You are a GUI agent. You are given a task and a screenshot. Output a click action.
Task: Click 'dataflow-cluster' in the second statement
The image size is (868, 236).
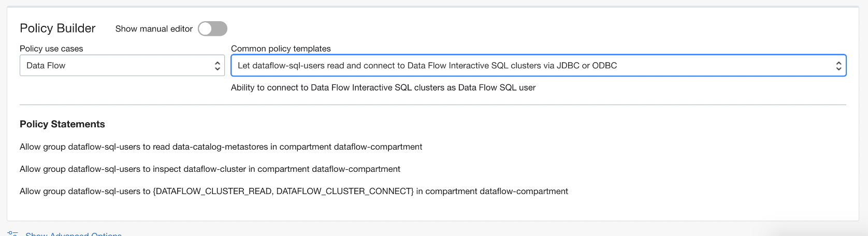point(215,169)
